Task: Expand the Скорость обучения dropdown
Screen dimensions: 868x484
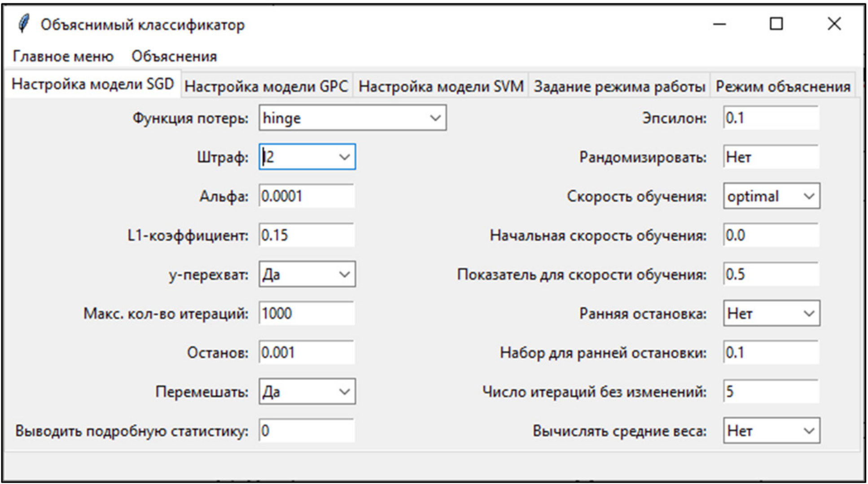Action: pos(808,196)
